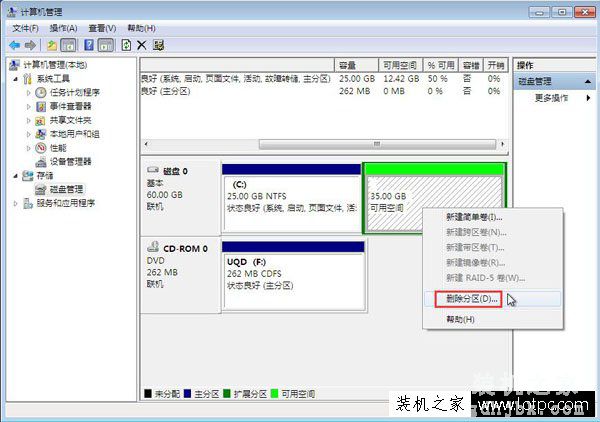Select the 本地用户和组 icon in tree
Screen dimensions: 600x422
pyautogui.click(x=41, y=134)
